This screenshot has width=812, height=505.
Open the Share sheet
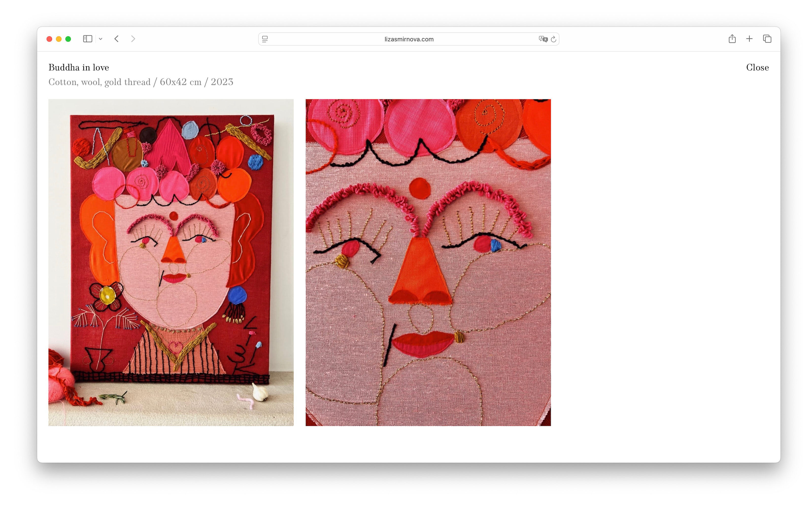tap(732, 39)
